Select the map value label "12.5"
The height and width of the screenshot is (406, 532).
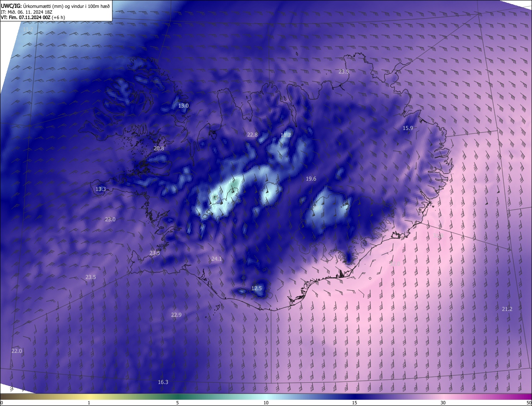click(x=257, y=288)
